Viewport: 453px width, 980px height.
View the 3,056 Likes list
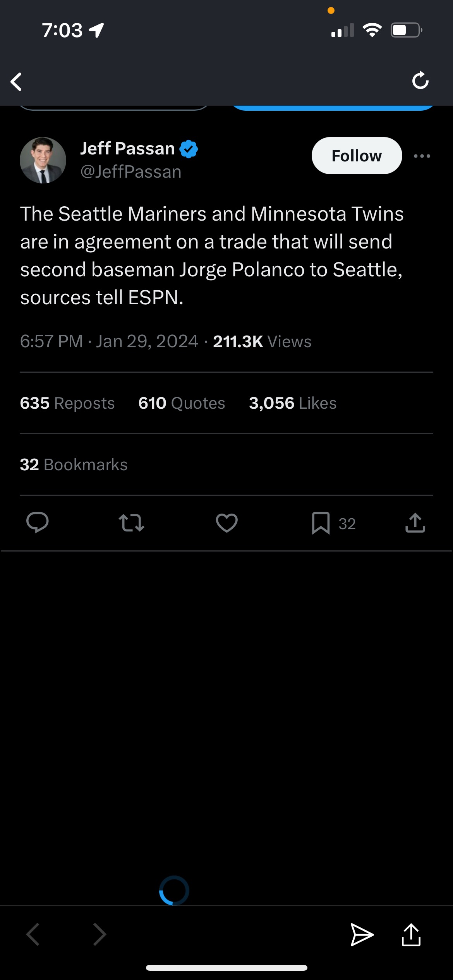coord(292,403)
